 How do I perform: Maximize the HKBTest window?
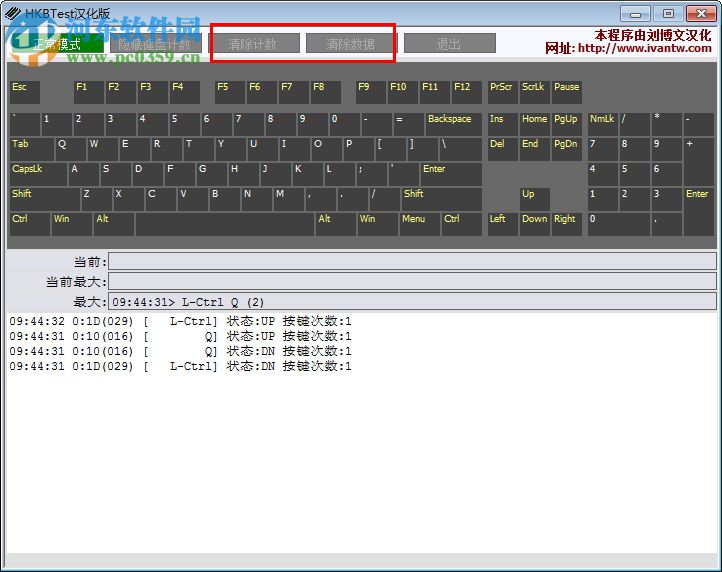tap(668, 14)
